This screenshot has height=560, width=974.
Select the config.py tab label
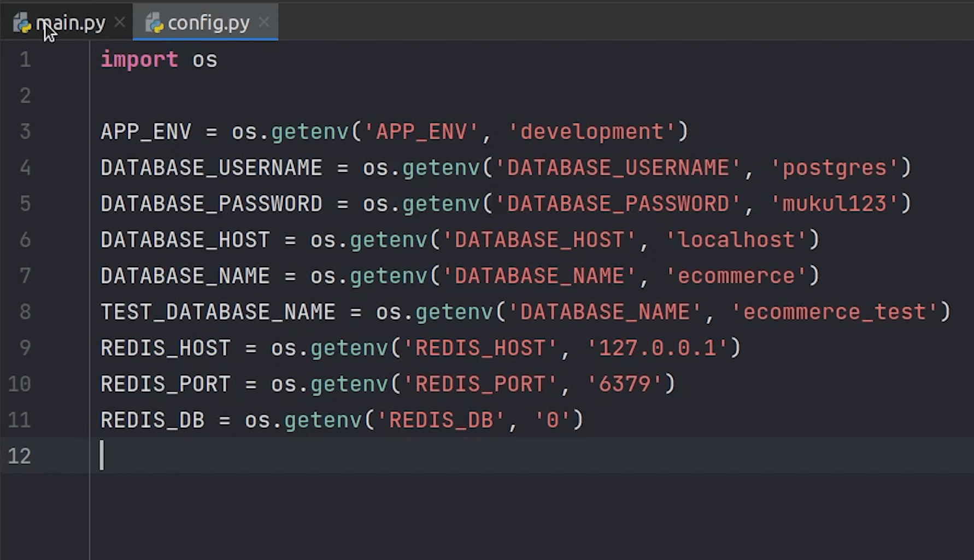(208, 23)
